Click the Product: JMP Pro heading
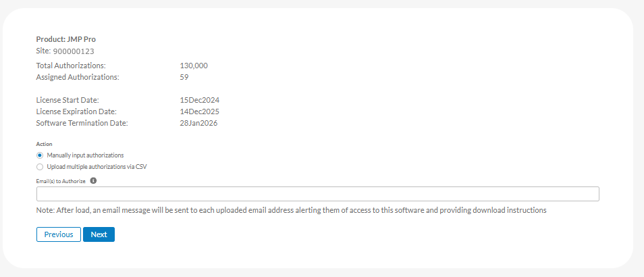Viewport: 644px width, 277px height. (65, 39)
